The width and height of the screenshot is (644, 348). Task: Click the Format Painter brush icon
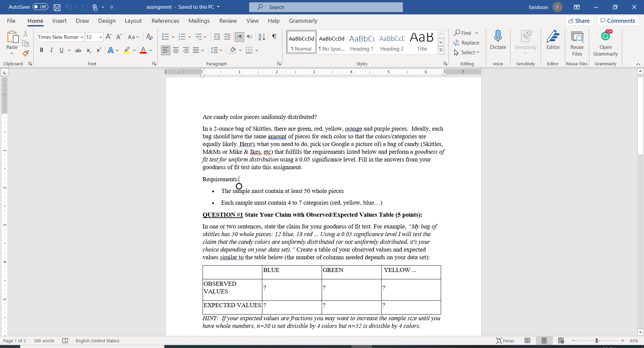pyautogui.click(x=25, y=53)
